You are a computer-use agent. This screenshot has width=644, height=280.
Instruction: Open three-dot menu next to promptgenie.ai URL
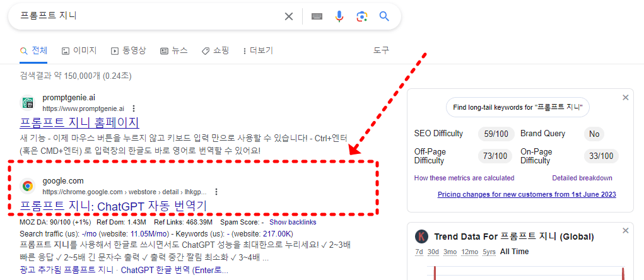pyautogui.click(x=133, y=109)
